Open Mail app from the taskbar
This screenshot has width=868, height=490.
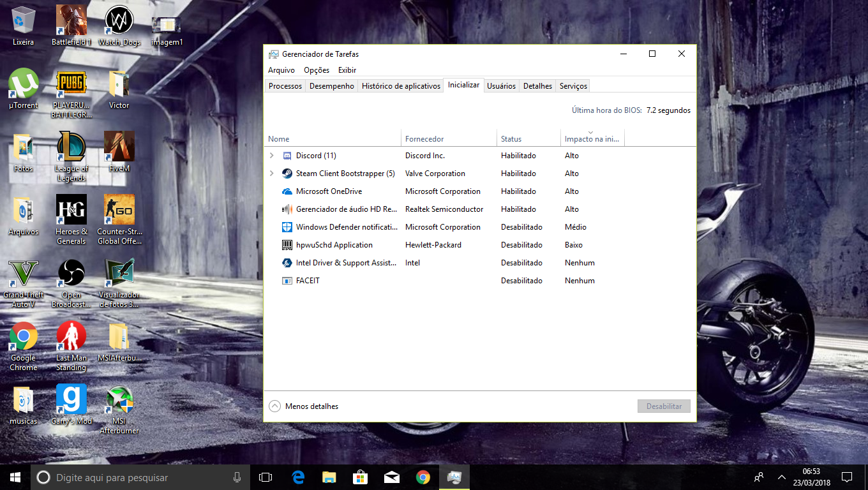(x=391, y=477)
